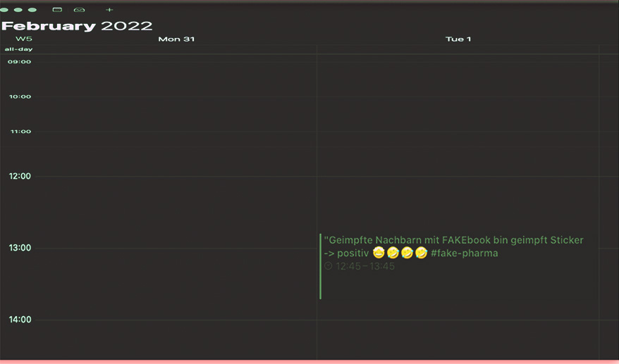619x364 pixels.
Task: Click the #fake-pharma hashtag in the event
Action: point(464,253)
